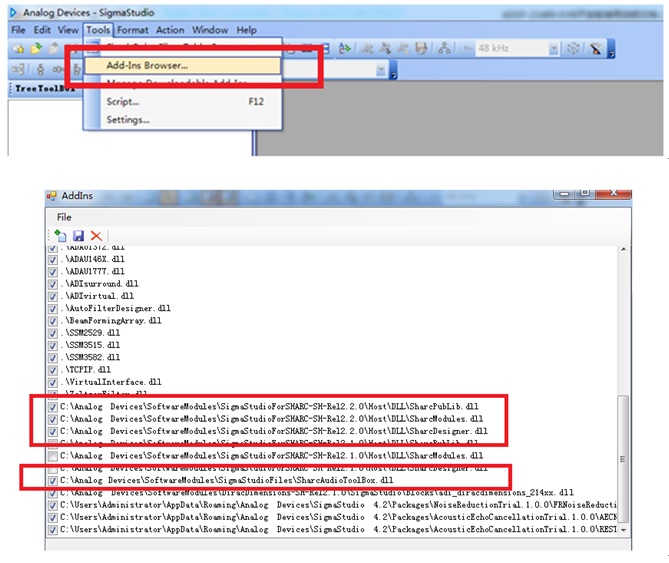Image resolution: width=669 pixels, height=563 pixels.
Task: Click the SigmaStudio title bar logo icon
Action: [13, 12]
